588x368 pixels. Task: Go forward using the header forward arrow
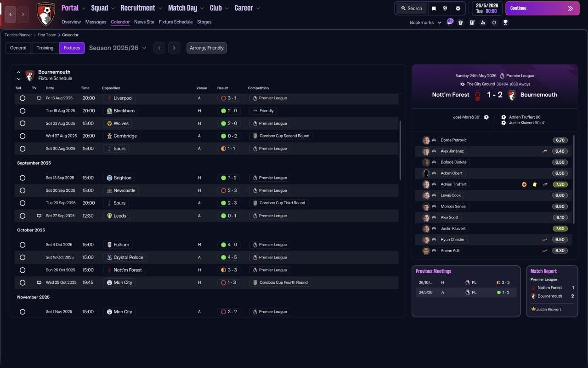pos(23,14)
